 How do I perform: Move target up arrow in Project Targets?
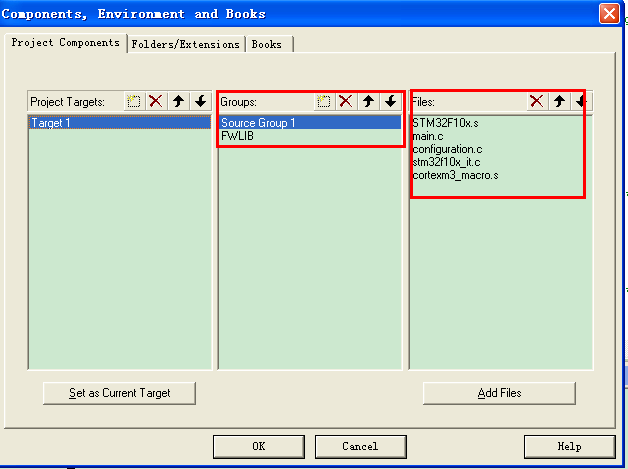coord(178,101)
